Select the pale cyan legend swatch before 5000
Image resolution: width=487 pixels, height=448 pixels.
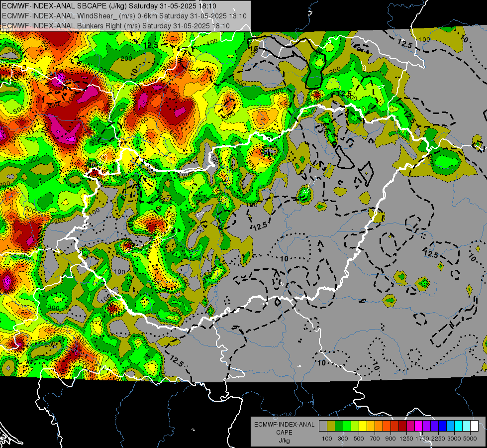click(x=467, y=426)
